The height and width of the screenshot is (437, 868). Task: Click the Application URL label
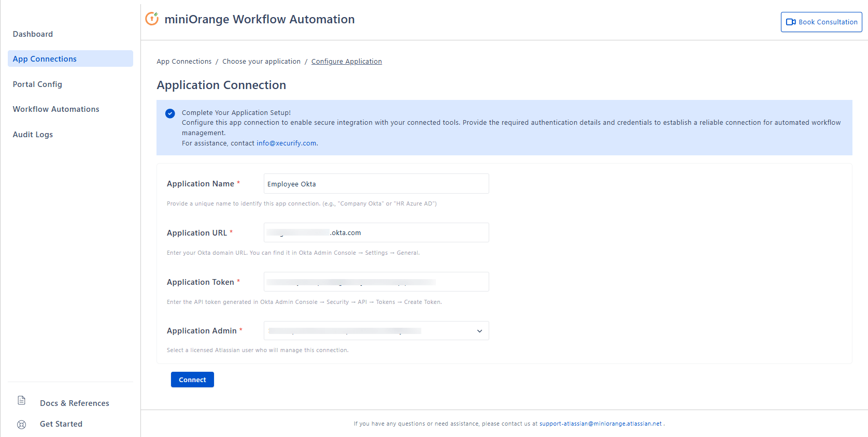pyautogui.click(x=197, y=233)
